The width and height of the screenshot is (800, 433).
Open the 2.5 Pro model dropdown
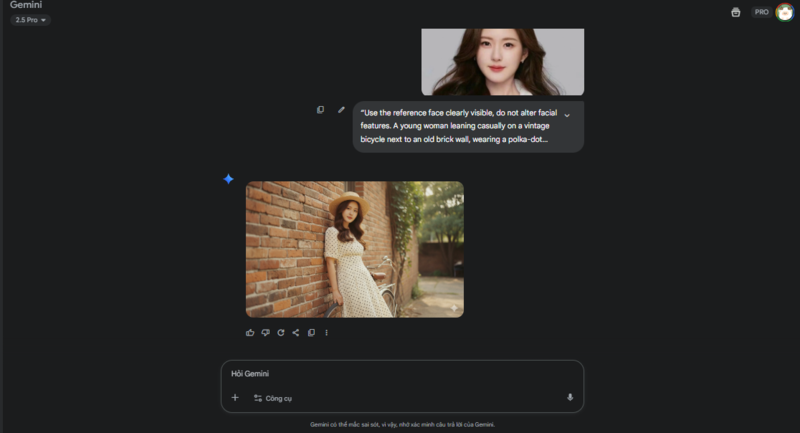coord(31,20)
